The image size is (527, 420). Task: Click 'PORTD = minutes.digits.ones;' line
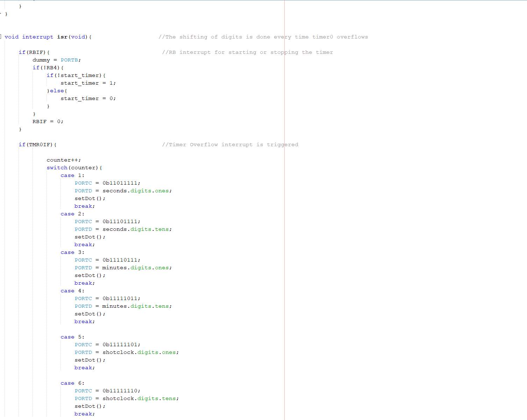click(123, 268)
